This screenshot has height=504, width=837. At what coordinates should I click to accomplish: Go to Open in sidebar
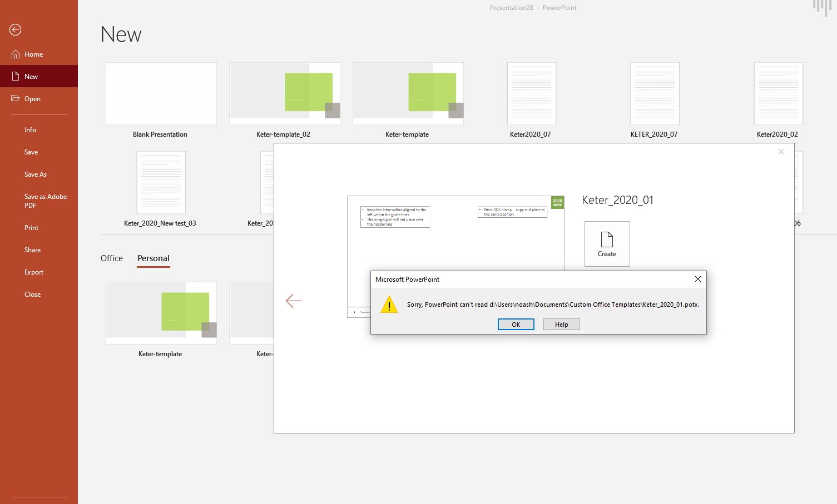39,99
